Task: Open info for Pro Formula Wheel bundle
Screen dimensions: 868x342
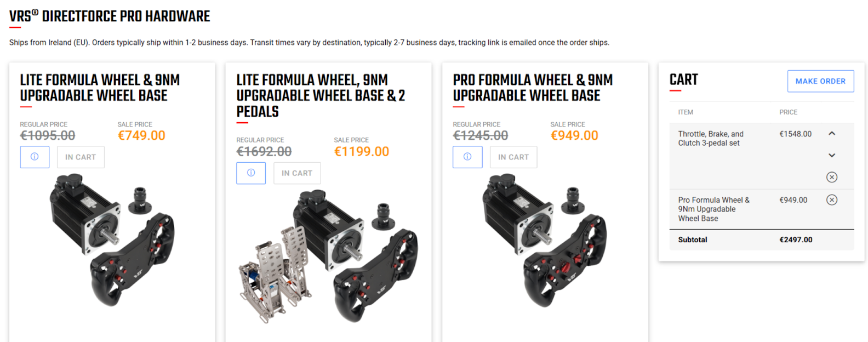Action: [467, 157]
